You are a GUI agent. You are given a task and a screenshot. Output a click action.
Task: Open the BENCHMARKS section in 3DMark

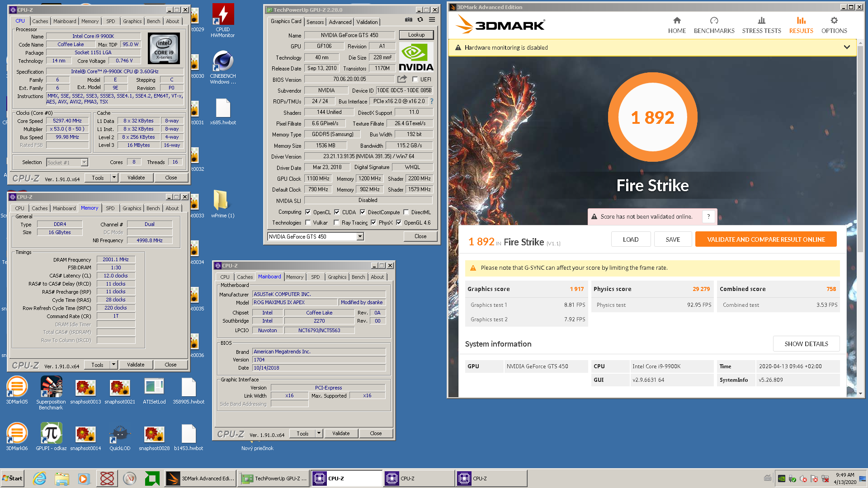(x=714, y=25)
